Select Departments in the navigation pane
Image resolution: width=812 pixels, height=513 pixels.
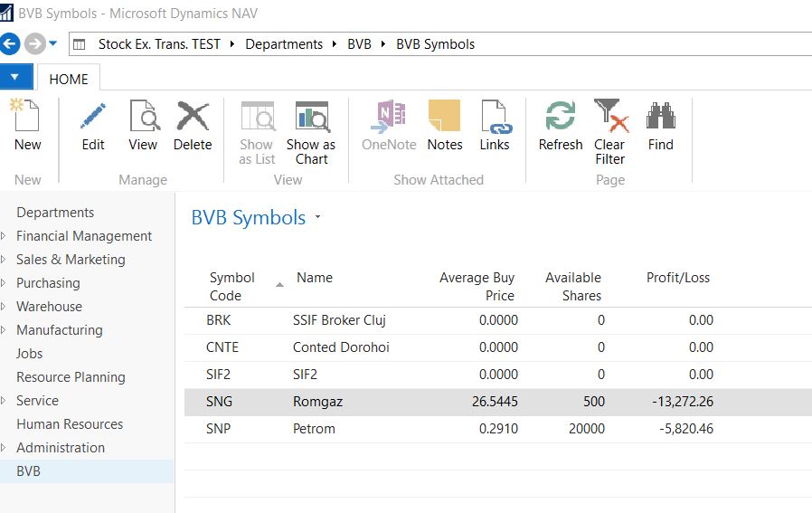[55, 213]
